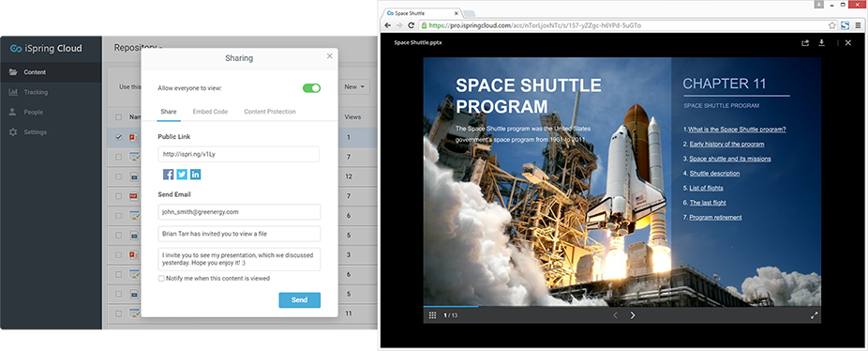This screenshot has width=868, height=351.
Task: Check the row with 12 views
Action: tap(118, 176)
